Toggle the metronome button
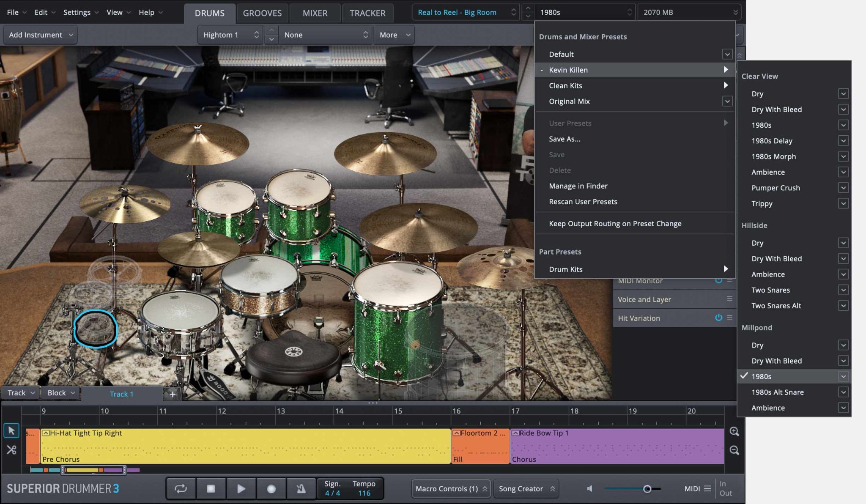866x504 pixels. [x=301, y=489]
